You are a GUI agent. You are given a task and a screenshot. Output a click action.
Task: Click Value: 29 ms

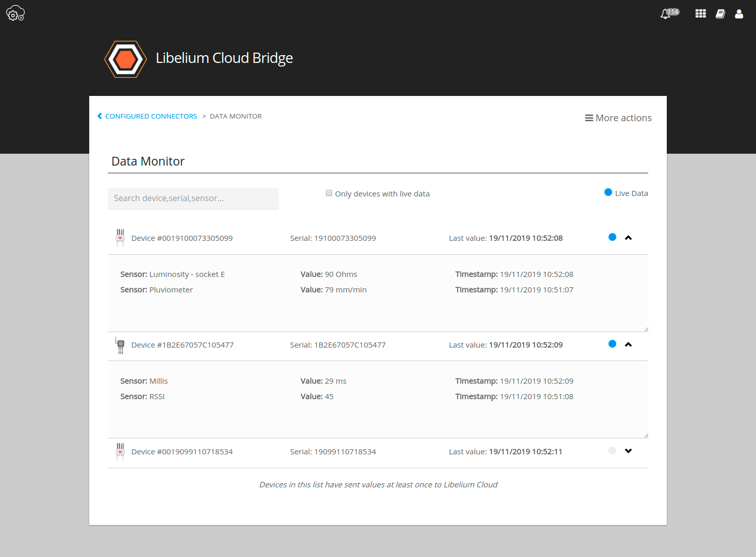pos(323,381)
